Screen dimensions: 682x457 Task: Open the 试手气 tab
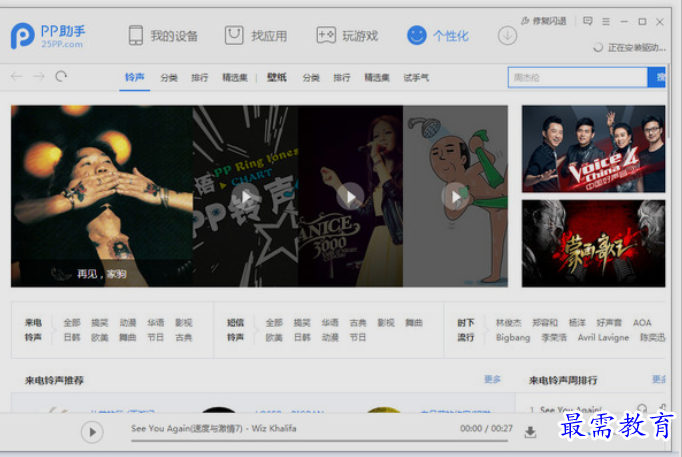(x=416, y=78)
